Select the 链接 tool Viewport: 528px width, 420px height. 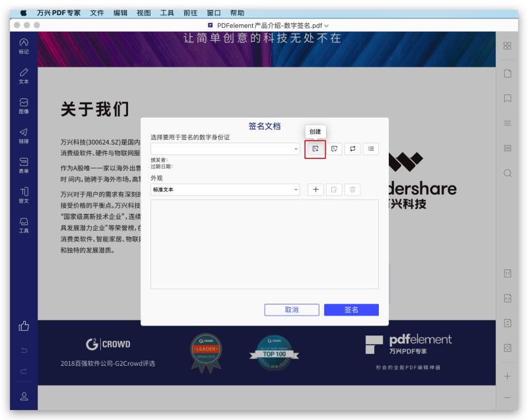click(x=24, y=135)
